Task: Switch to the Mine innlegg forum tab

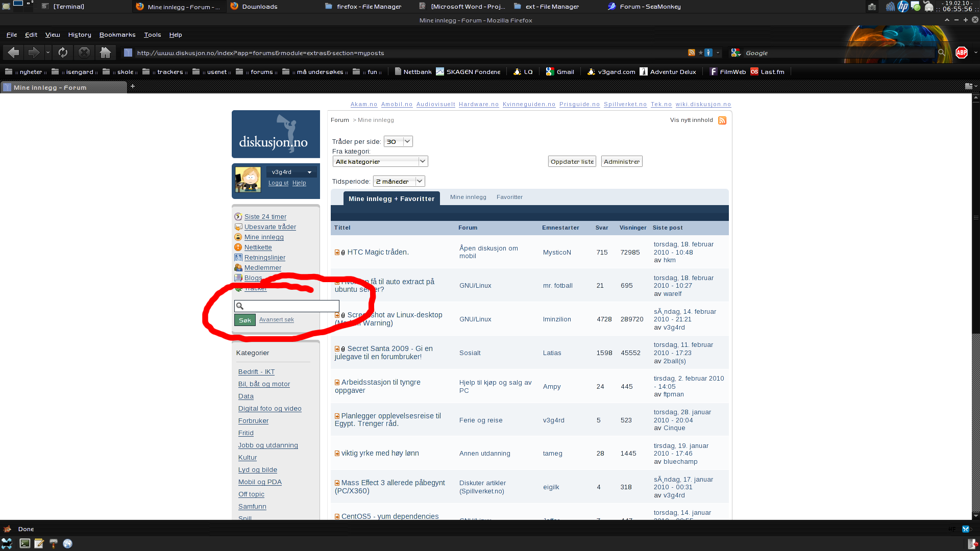Action: [x=468, y=197]
